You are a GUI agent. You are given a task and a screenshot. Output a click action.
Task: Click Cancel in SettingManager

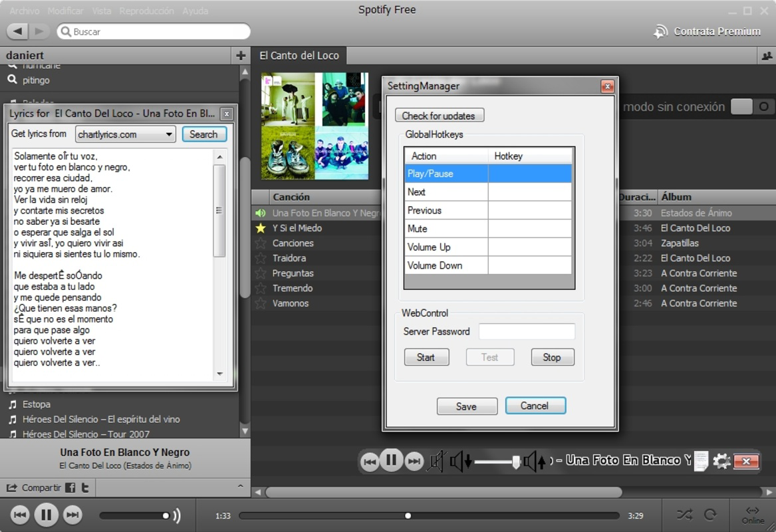[x=535, y=406]
